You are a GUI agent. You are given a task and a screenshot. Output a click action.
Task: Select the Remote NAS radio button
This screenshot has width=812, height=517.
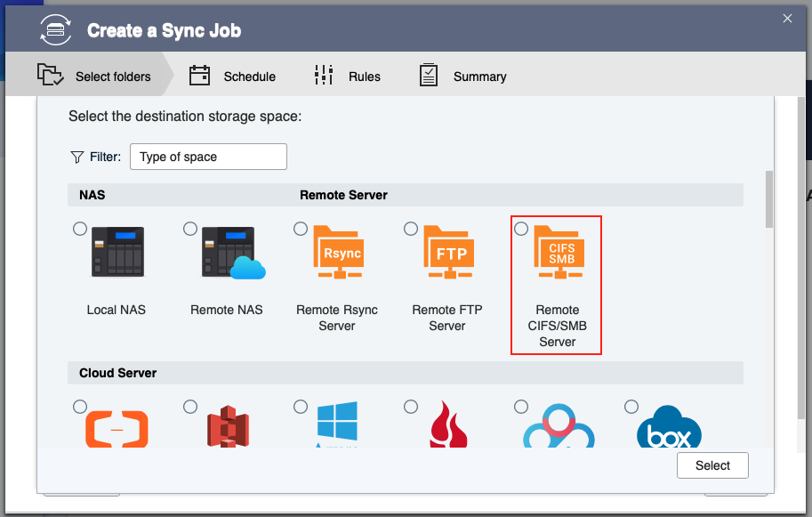[190, 229]
